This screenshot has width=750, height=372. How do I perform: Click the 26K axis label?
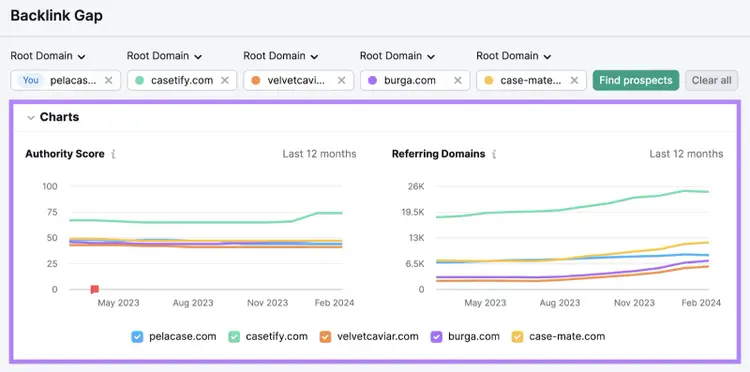point(416,186)
